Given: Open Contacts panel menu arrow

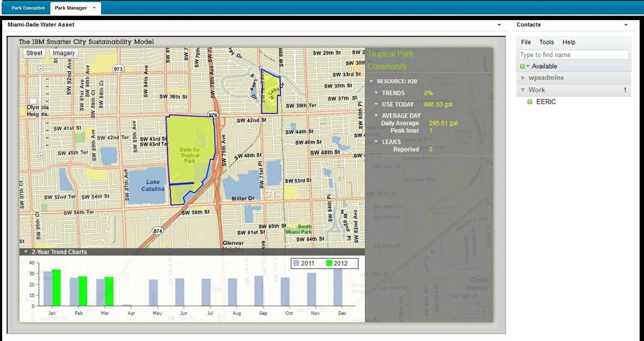Looking at the screenshot, I should 627,25.
